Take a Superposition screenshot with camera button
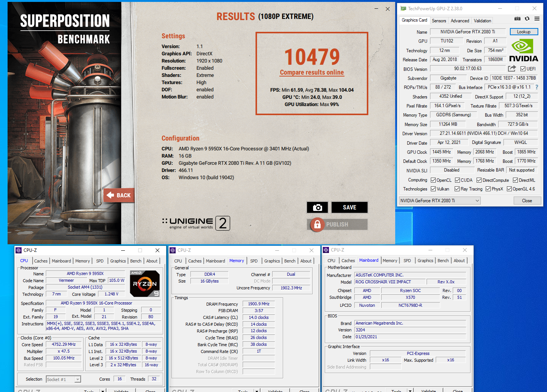The image size is (547, 392). [x=318, y=207]
